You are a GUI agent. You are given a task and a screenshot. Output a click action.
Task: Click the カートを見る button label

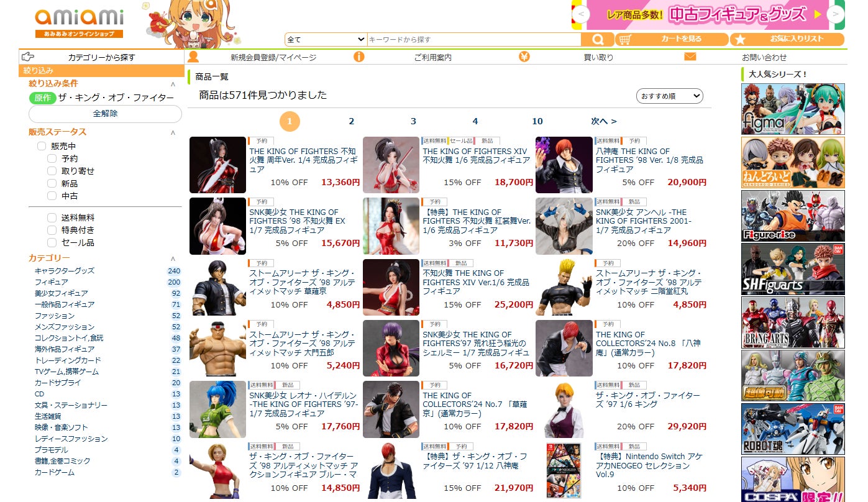pos(682,39)
